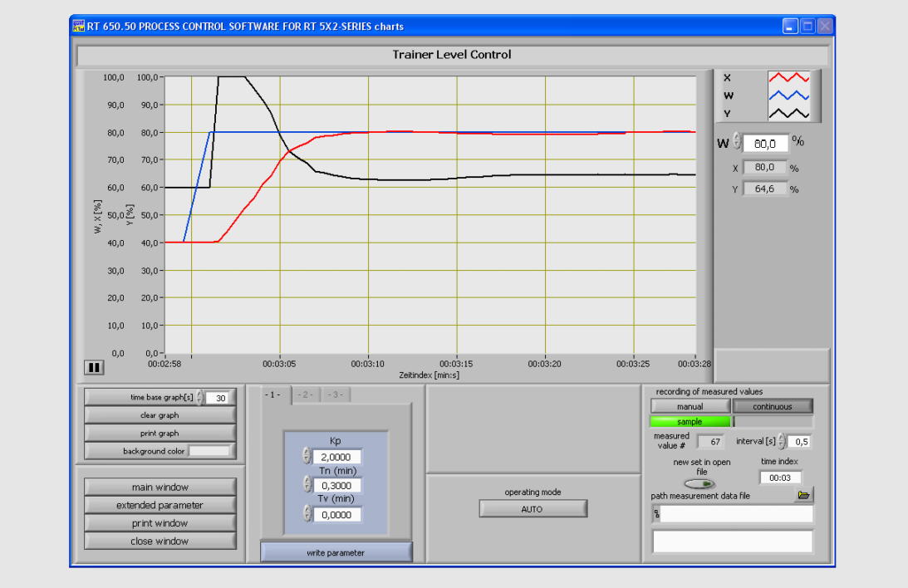Adjust the W setpoint stepper arrows
Image resolution: width=908 pixels, height=588 pixels.
(736, 143)
